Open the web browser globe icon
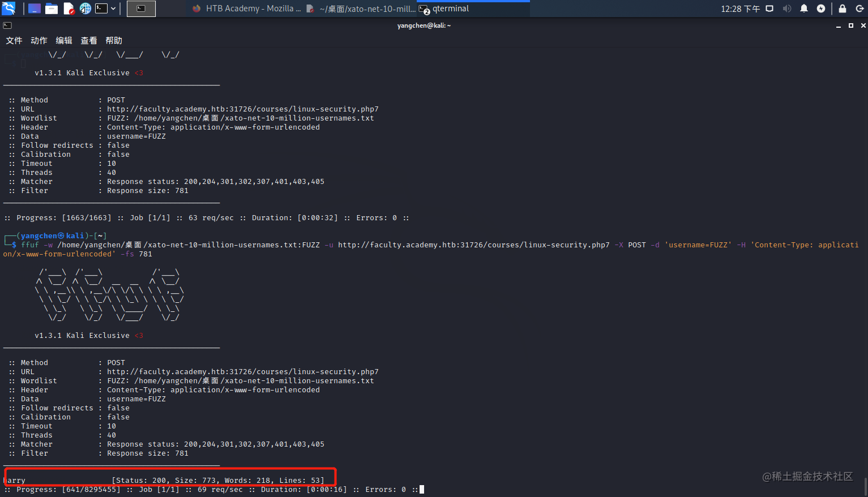 (85, 8)
